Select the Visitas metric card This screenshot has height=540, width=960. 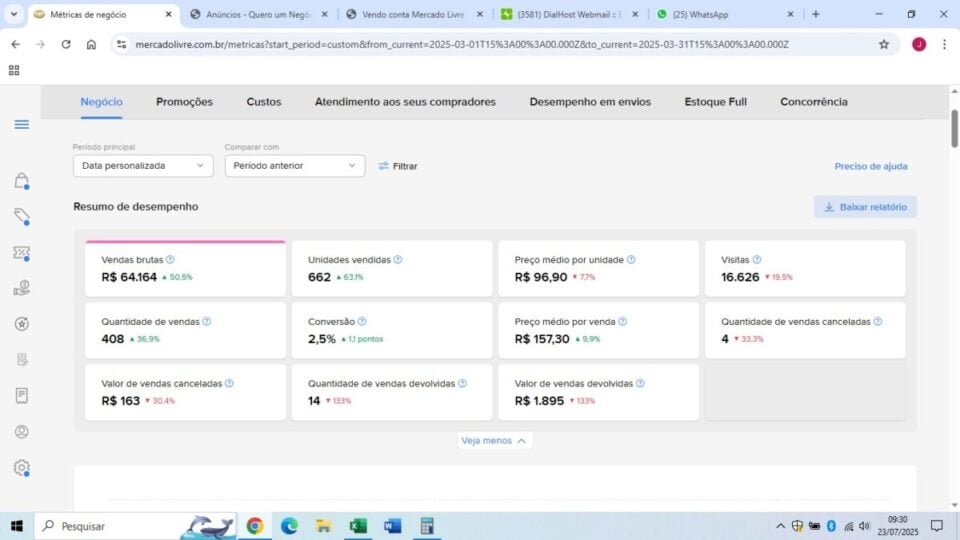[805, 268]
